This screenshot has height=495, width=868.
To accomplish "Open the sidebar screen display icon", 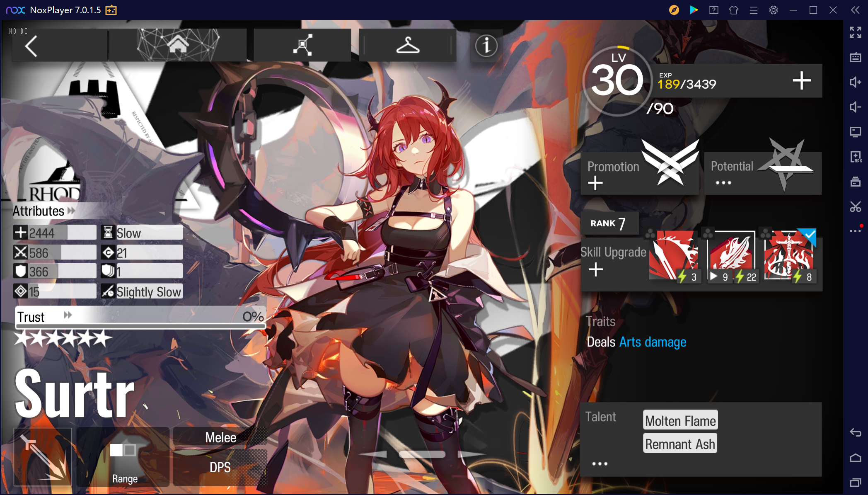I will point(856,132).
